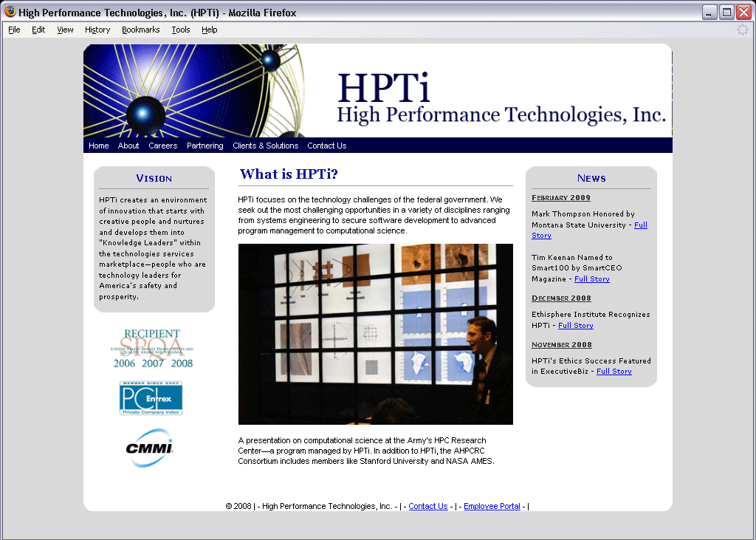756x540 pixels.
Task: Read Full Story about Ethisphere Institute
Action: (576, 325)
